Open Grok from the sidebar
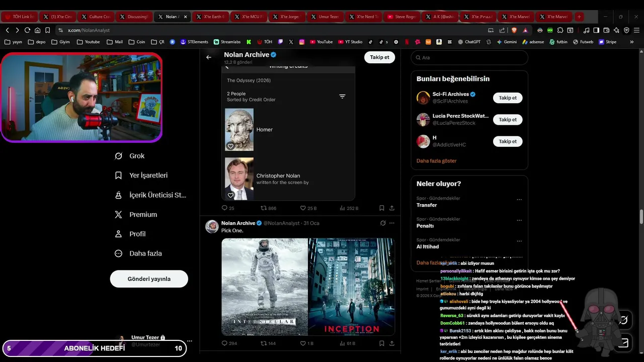The image size is (644, 362). point(129,156)
